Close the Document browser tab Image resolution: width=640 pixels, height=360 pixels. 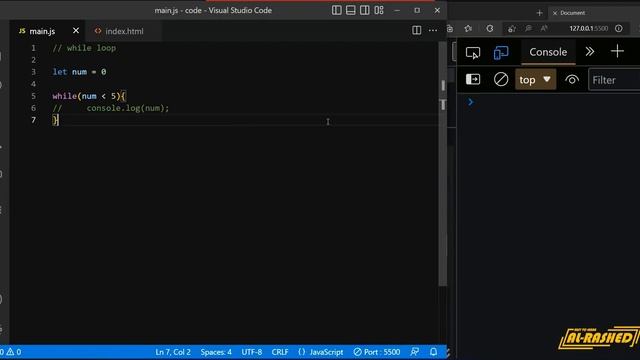coord(555,13)
